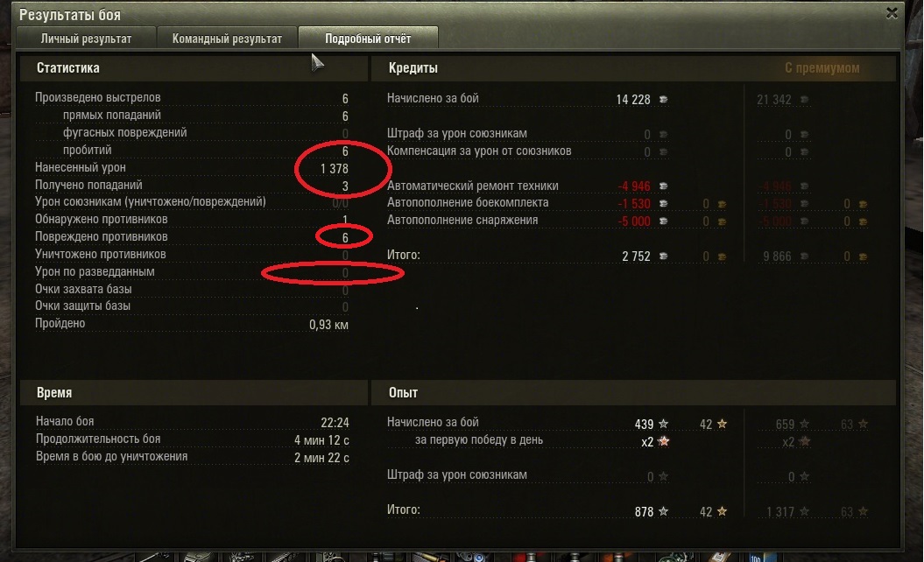Click credits icon beside -4 946 repair cost
924x562 pixels.
point(664,186)
